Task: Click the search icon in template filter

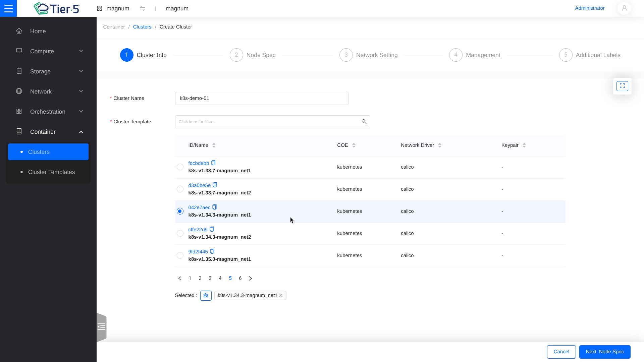Action: click(364, 122)
